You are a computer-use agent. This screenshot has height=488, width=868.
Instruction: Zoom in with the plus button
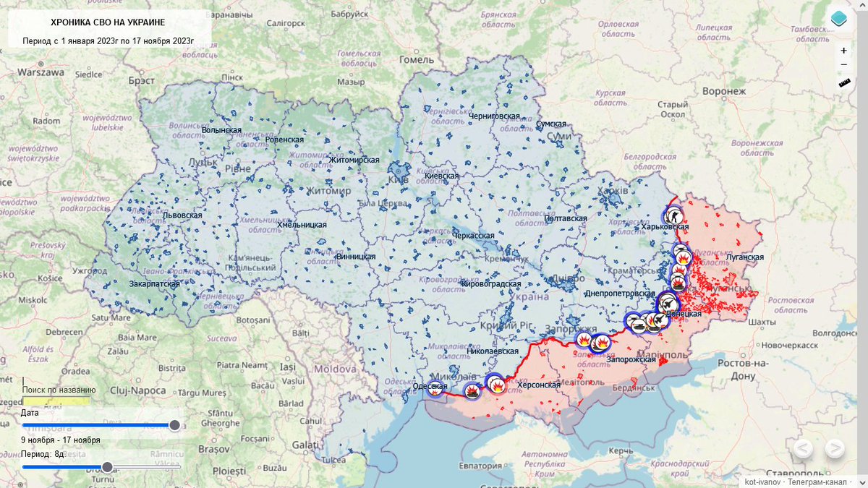click(843, 51)
